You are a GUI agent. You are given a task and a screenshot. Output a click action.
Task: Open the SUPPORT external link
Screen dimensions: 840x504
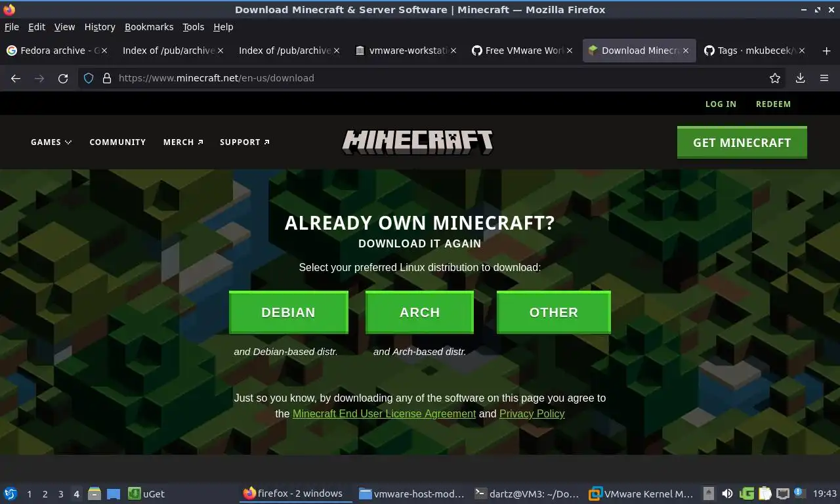pyautogui.click(x=245, y=142)
